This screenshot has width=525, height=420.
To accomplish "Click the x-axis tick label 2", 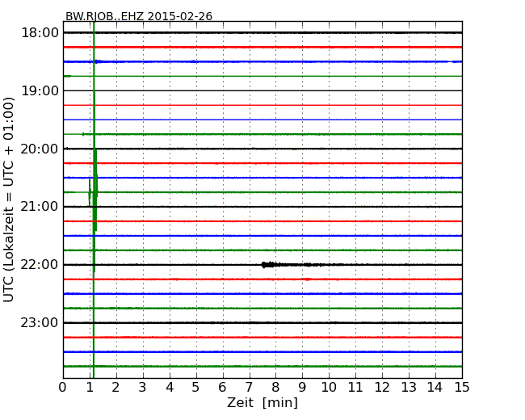I will pos(115,388).
